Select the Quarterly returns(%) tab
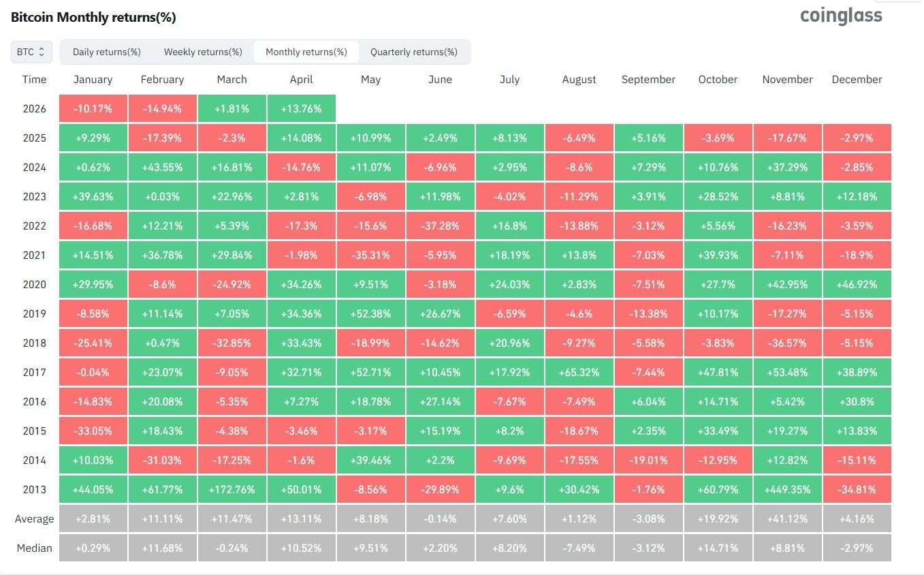The width and height of the screenshot is (924, 575). [x=414, y=51]
